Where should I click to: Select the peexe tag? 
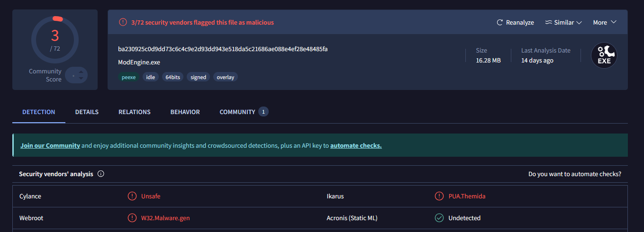(x=129, y=77)
